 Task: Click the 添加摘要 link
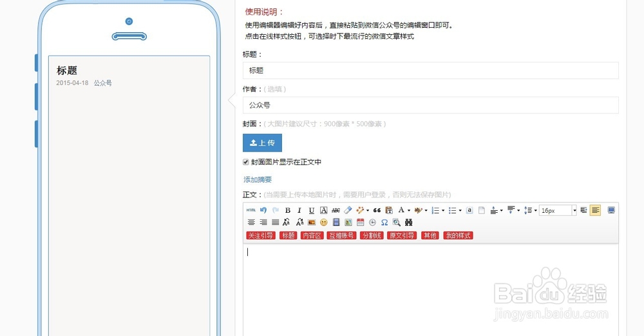(258, 179)
